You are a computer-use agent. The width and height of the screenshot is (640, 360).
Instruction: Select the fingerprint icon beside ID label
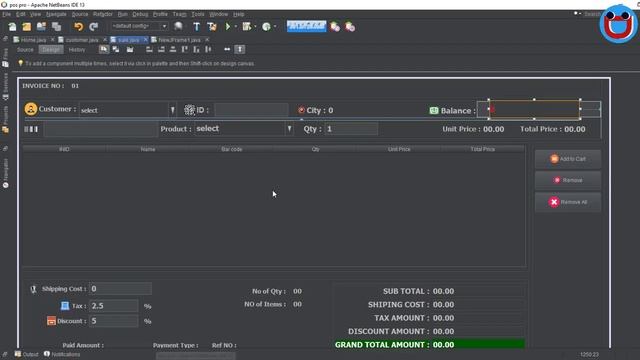click(x=189, y=110)
